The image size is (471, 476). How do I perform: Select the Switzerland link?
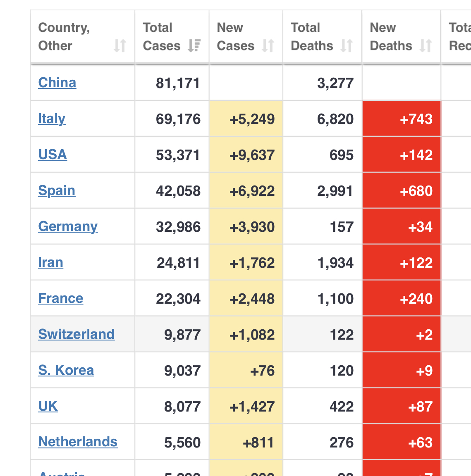tap(76, 334)
